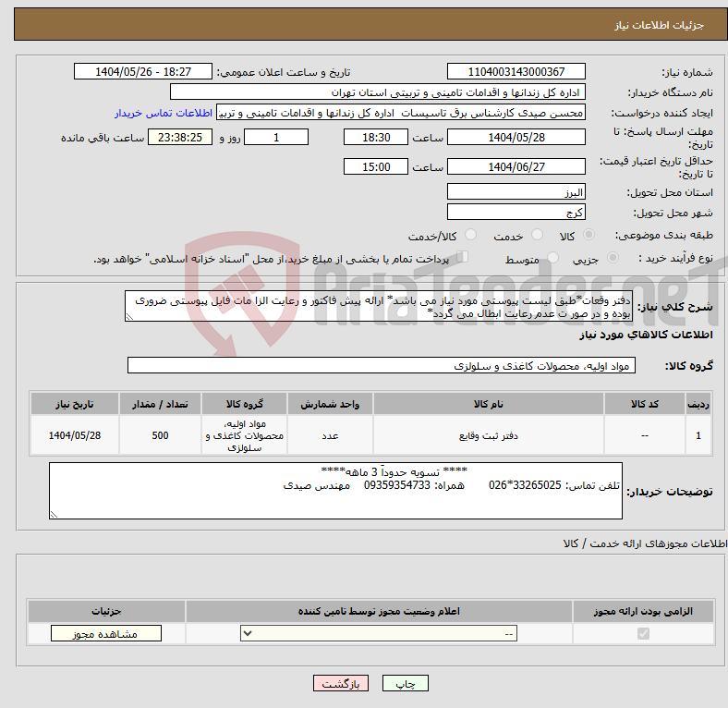Viewport: 728px width, 708px height.
Task: Click the buyer organization name field
Action: [x=378, y=92]
